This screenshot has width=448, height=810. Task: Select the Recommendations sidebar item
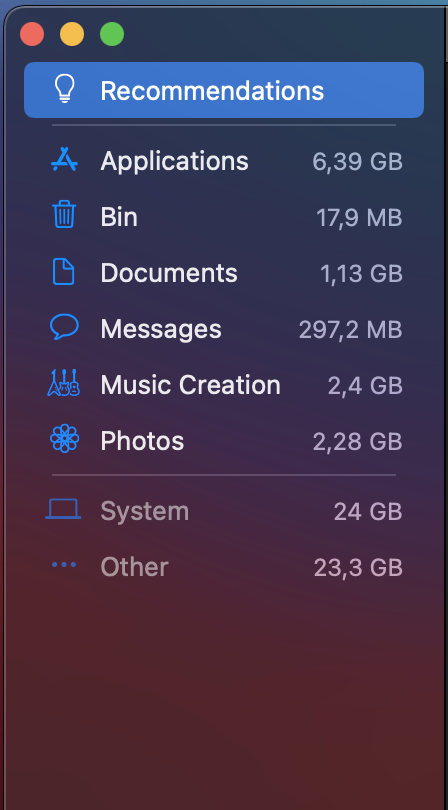224,90
